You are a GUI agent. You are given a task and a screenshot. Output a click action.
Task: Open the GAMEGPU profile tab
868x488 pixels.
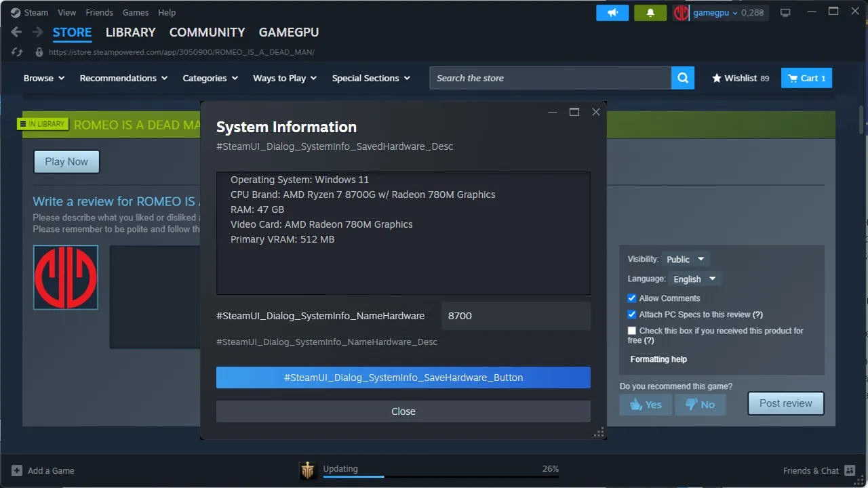pyautogui.click(x=289, y=32)
